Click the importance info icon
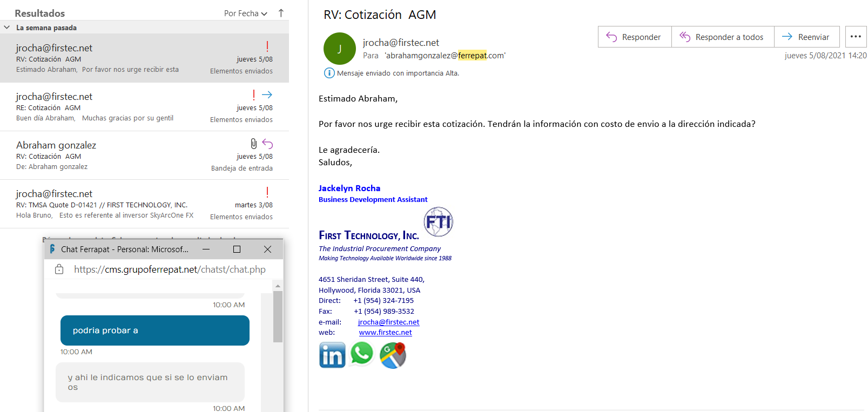 tap(329, 73)
